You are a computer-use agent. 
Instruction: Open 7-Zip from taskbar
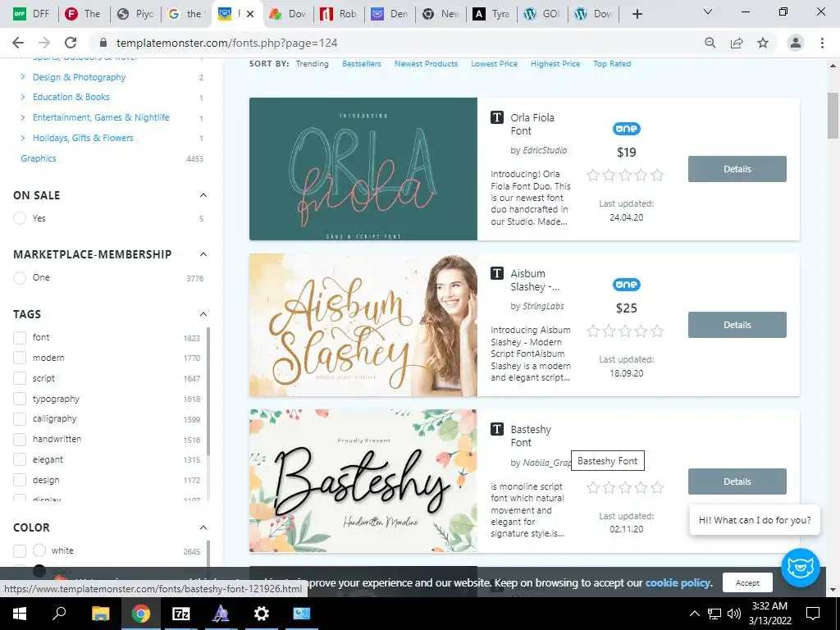181,614
